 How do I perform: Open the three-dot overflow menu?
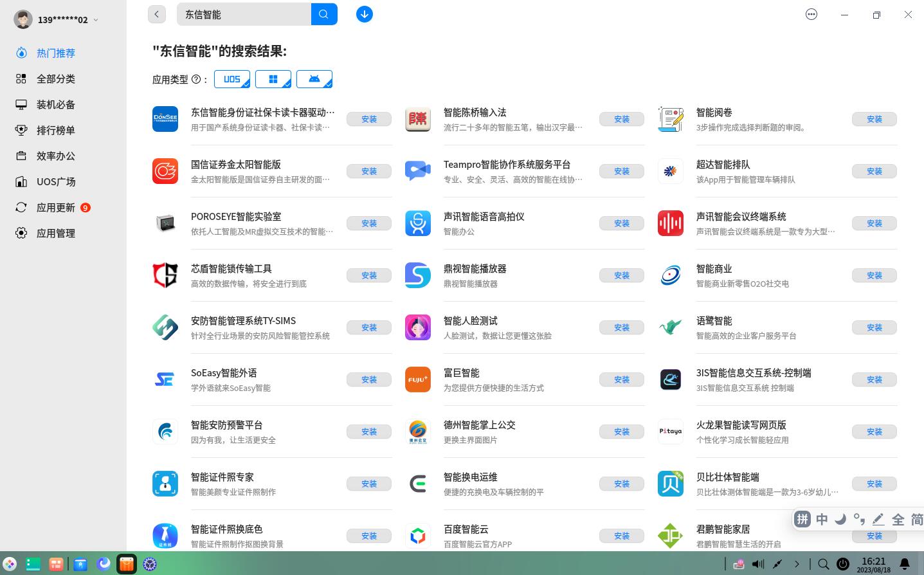point(811,14)
